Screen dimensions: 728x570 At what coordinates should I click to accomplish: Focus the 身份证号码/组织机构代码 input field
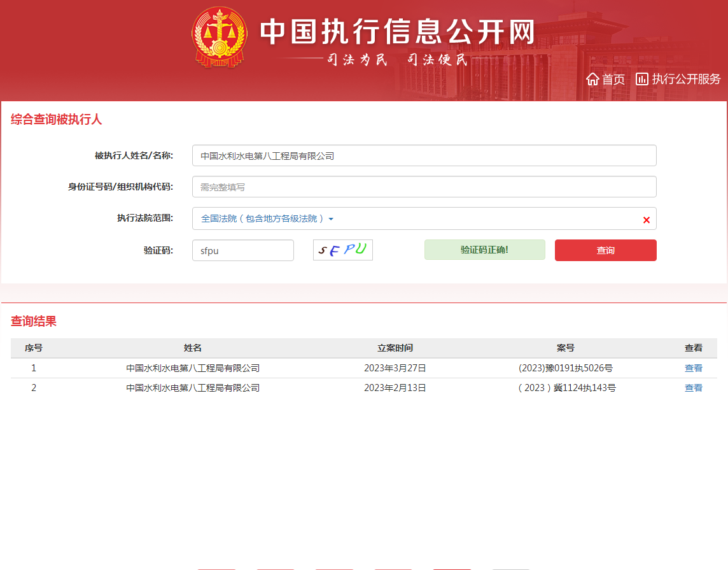(424, 187)
